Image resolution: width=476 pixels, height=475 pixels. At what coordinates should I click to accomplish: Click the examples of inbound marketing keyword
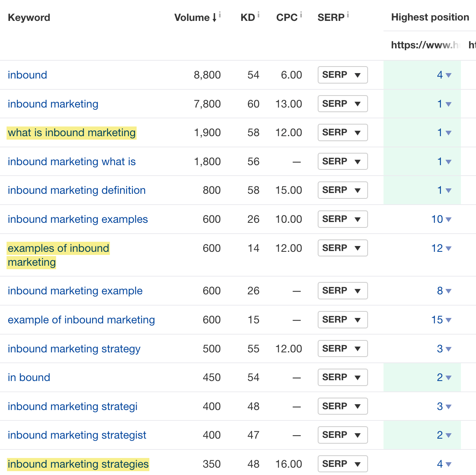pyautogui.click(x=58, y=255)
